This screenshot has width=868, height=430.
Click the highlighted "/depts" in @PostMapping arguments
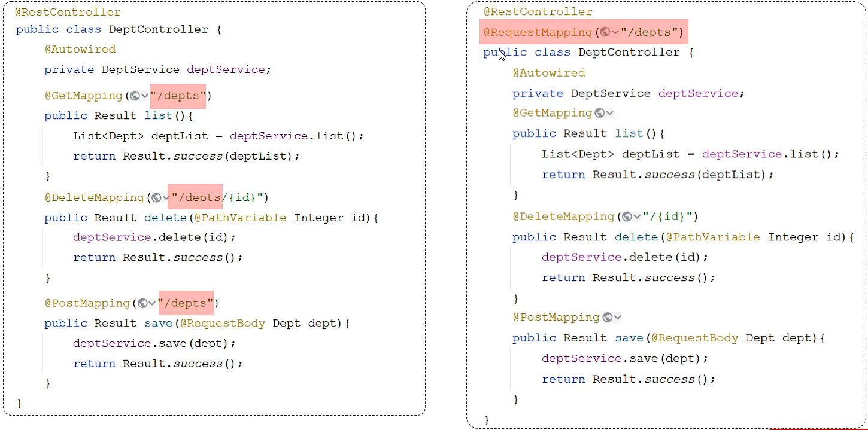point(186,303)
